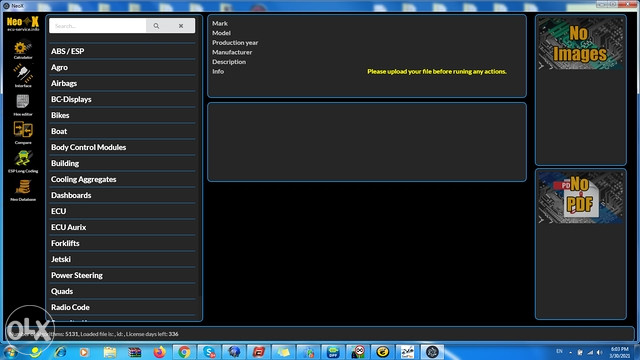
Task: Open the Radio Code category
Action: coord(122,307)
